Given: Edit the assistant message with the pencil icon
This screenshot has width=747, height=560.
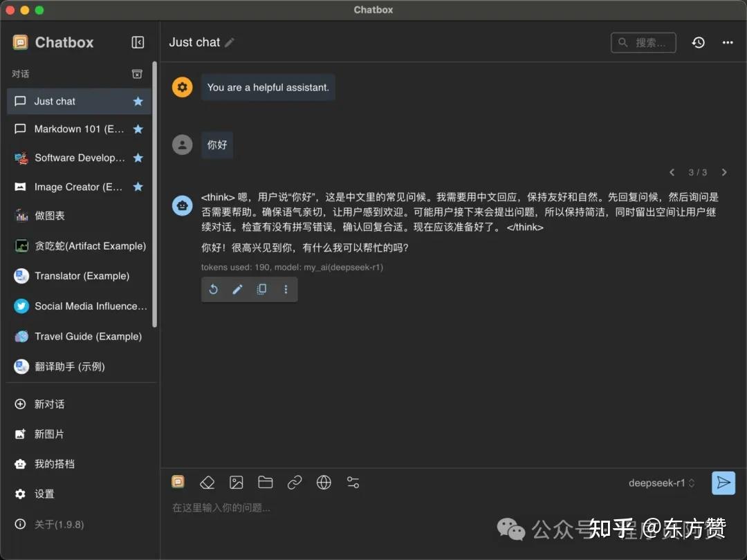Looking at the screenshot, I should click(x=237, y=289).
